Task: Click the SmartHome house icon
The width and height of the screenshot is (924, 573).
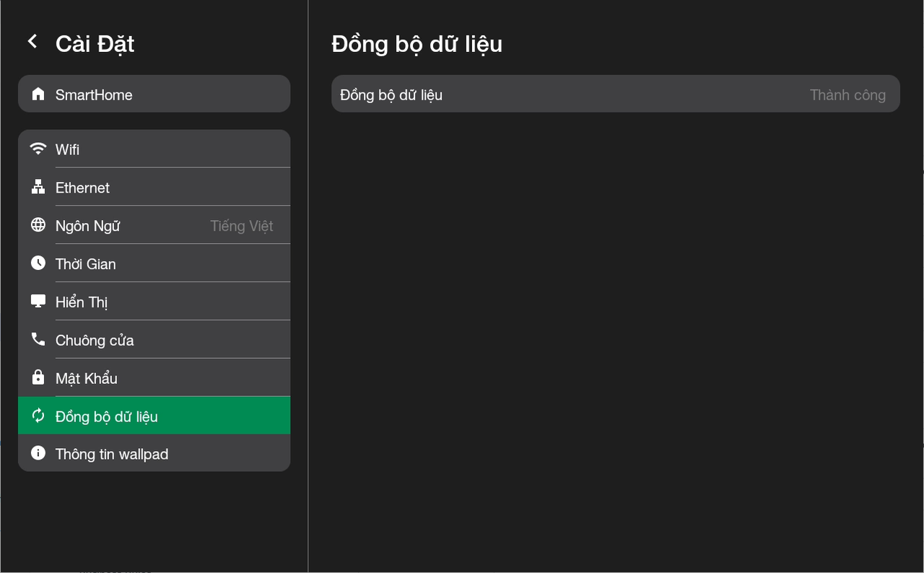Action: click(38, 95)
